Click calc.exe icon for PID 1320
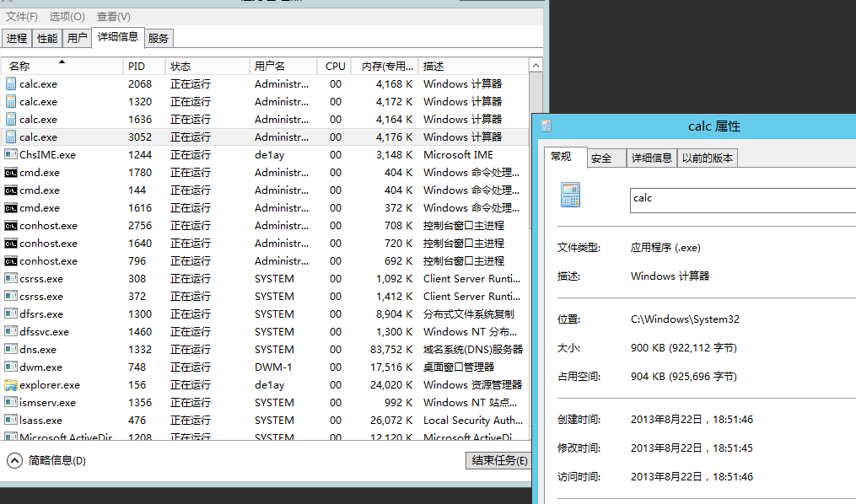This screenshot has height=504, width=856. 10,101
